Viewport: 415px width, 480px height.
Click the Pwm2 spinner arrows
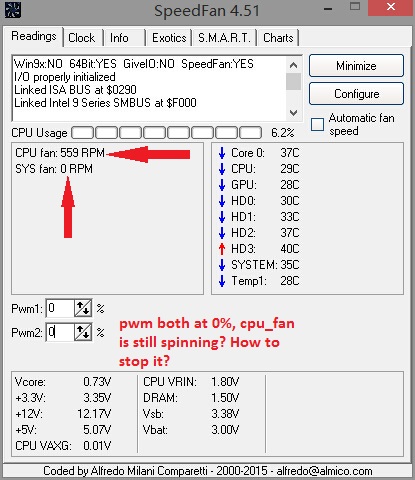(x=83, y=332)
